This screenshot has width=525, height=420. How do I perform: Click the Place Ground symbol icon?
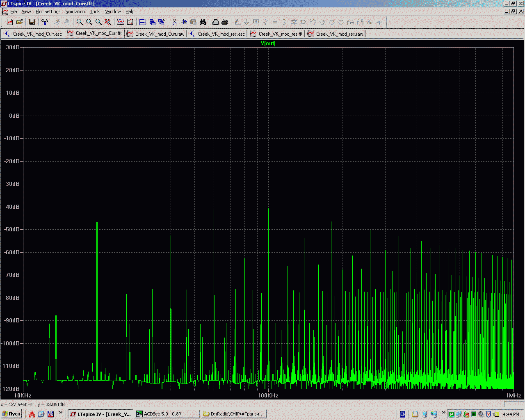pos(247,22)
